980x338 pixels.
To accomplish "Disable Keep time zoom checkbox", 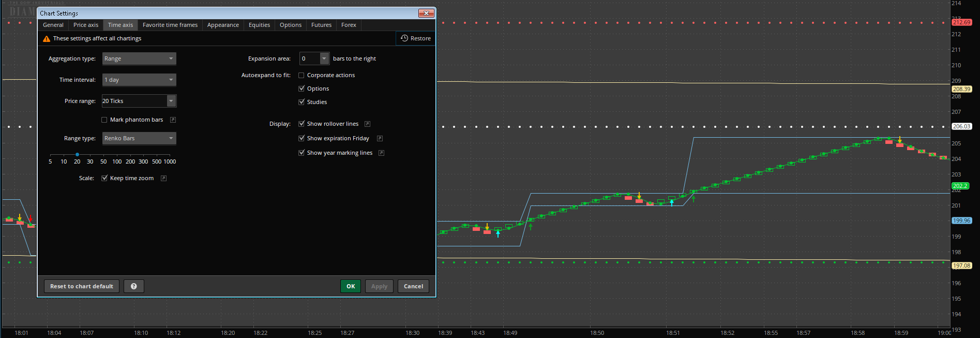I will (104, 178).
